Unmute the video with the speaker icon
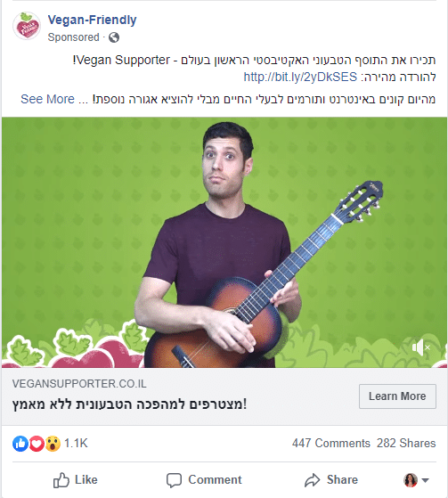Image resolution: width=448 pixels, height=498 pixels. pos(420,347)
